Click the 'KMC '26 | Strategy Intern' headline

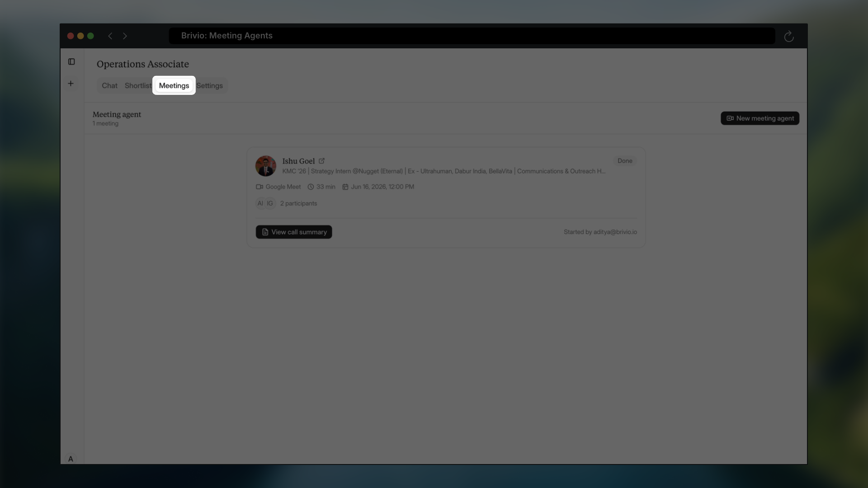(444, 171)
